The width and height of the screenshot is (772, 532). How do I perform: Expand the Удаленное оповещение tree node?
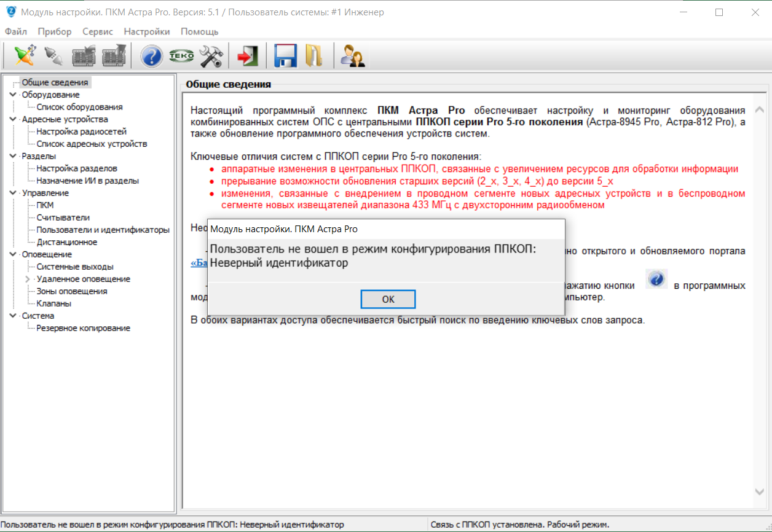point(28,279)
